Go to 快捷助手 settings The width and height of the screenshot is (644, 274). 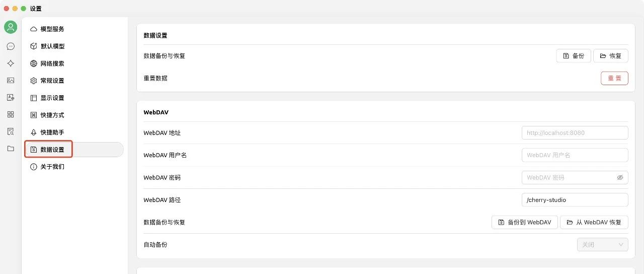point(52,132)
